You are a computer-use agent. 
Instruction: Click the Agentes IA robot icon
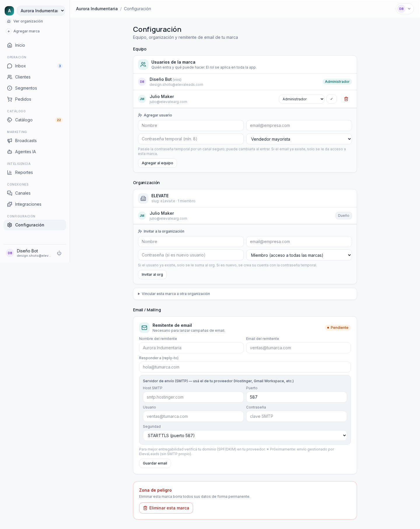click(10, 152)
